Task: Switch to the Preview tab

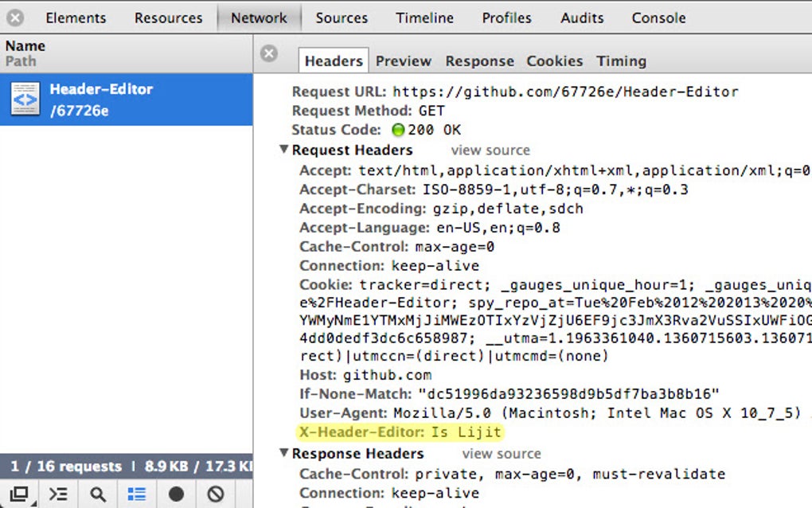Action: coord(404,61)
